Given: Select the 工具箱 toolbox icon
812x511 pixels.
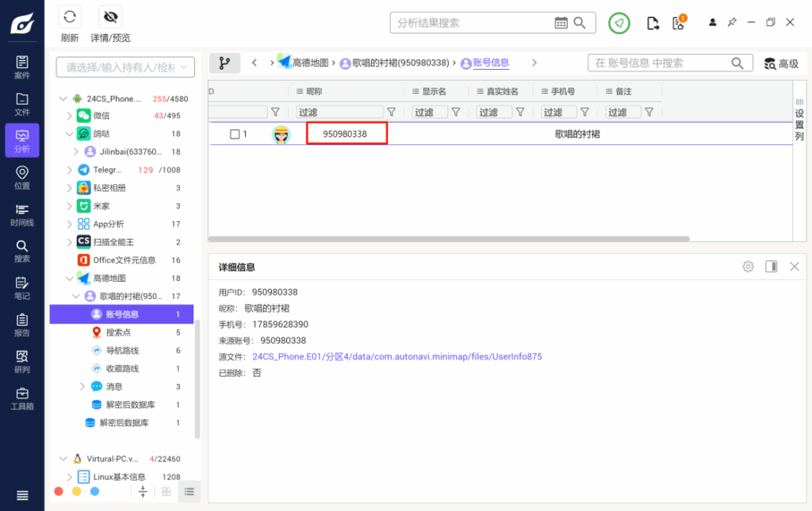Looking at the screenshot, I should (x=21, y=398).
